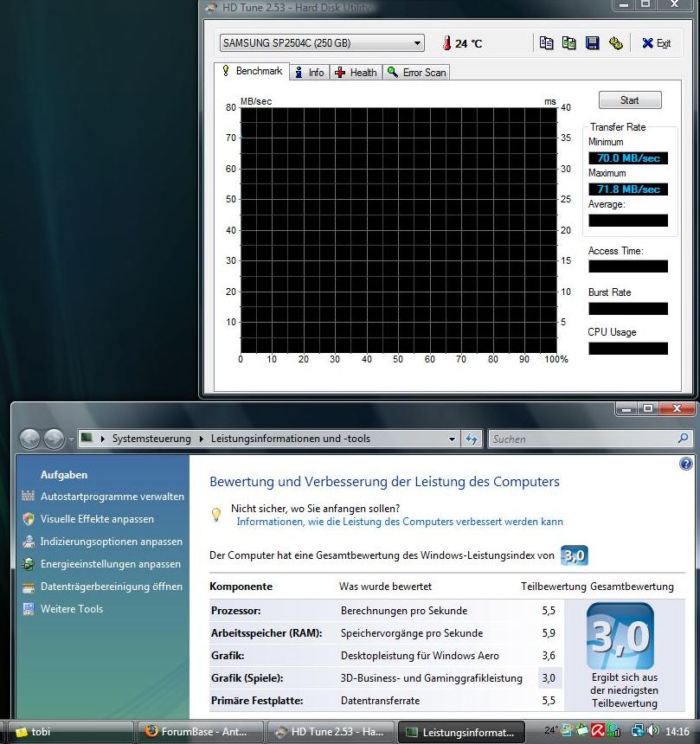Click the Indizierungsoptionen task icon
The image size is (700, 744).
pyautogui.click(x=29, y=542)
